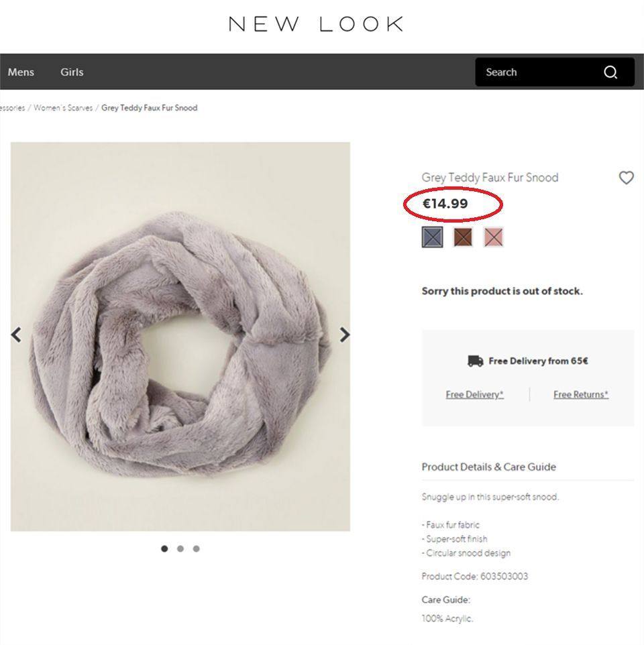This screenshot has height=645, width=644.
Task: Click the NEW LOOK logo
Action: [x=316, y=24]
